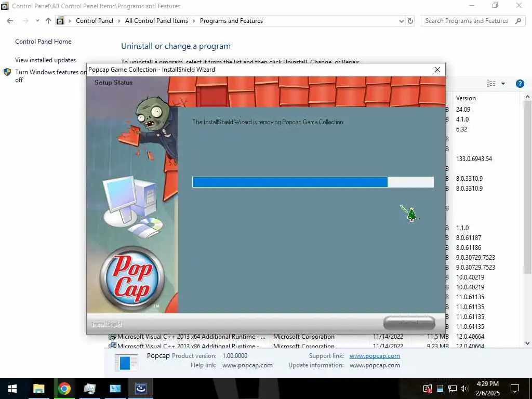Switch to the InstallShield installer taskbar icon
Image resolution: width=532 pixels, height=399 pixels.
point(140,389)
